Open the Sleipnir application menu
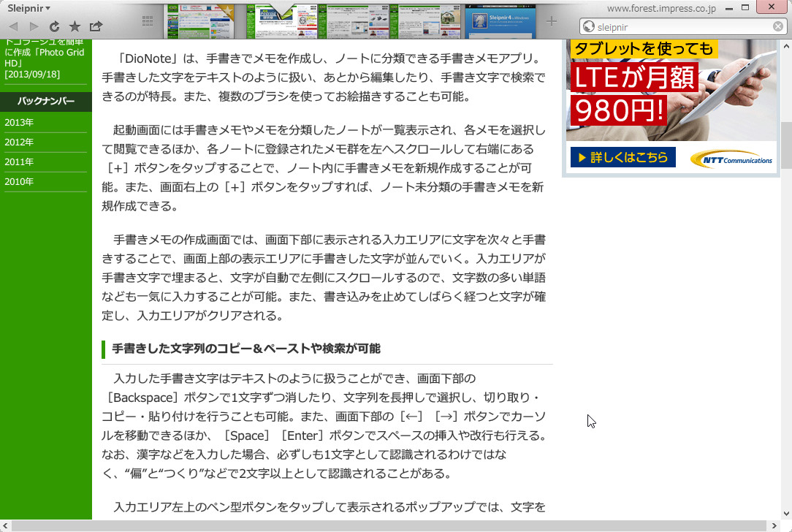The height and width of the screenshot is (532, 792). tap(24, 8)
